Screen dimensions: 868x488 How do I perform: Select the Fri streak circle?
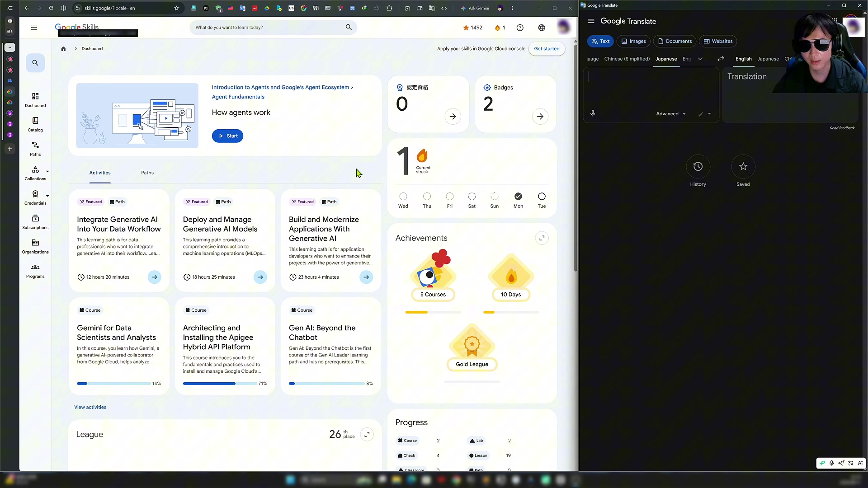pyautogui.click(x=449, y=197)
